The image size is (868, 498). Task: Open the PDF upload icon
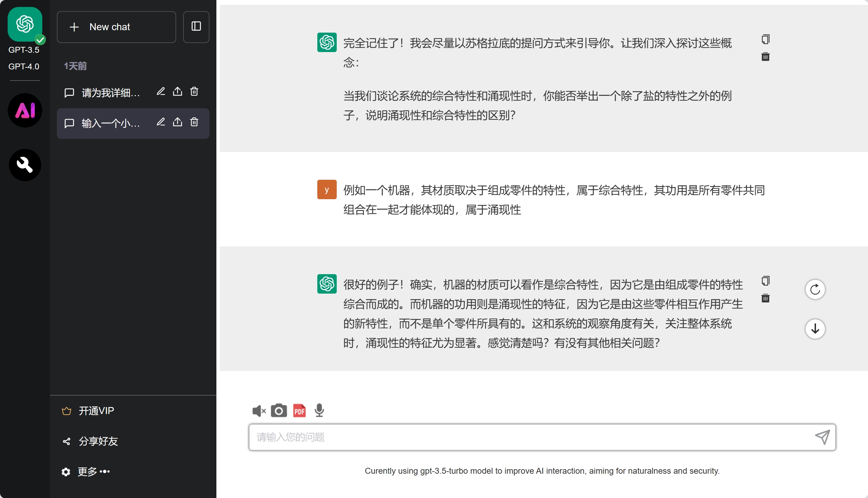point(299,411)
